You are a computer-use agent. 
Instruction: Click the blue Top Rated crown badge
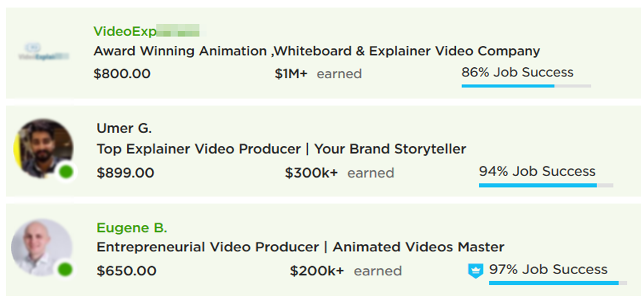coord(476,270)
